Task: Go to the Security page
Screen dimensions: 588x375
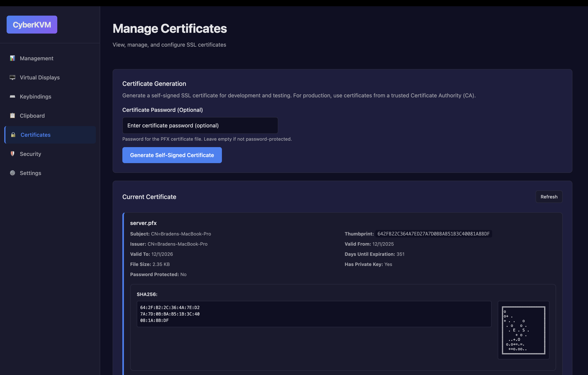Action: tap(31, 154)
